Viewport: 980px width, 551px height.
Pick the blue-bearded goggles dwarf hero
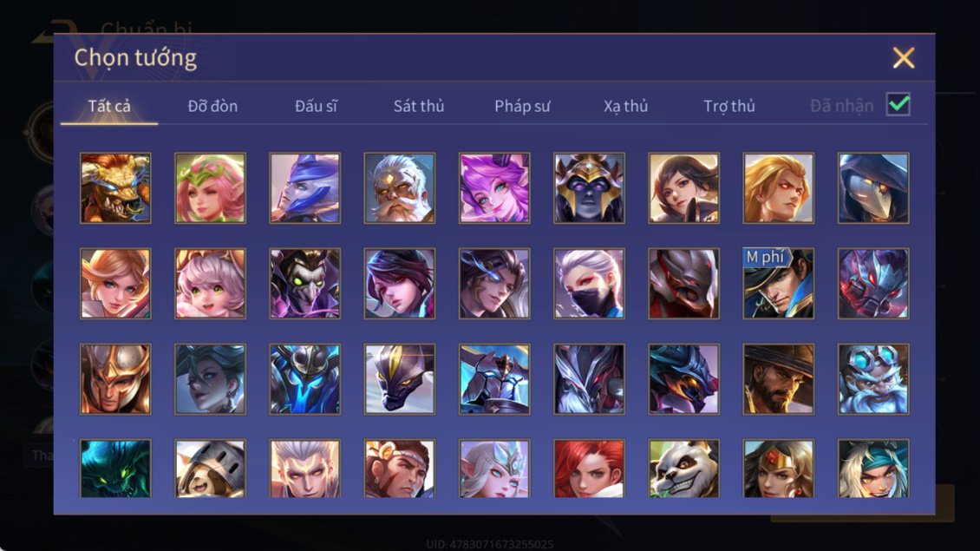tap(873, 379)
